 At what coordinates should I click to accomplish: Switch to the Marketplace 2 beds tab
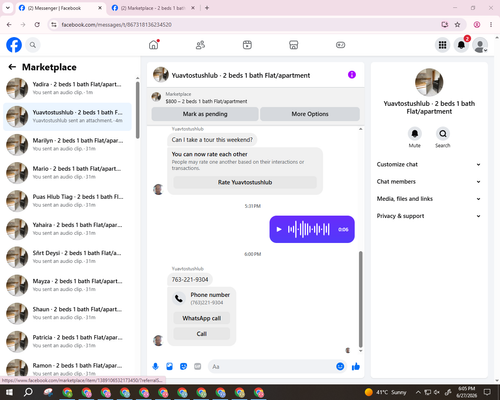pyautogui.click(x=152, y=8)
